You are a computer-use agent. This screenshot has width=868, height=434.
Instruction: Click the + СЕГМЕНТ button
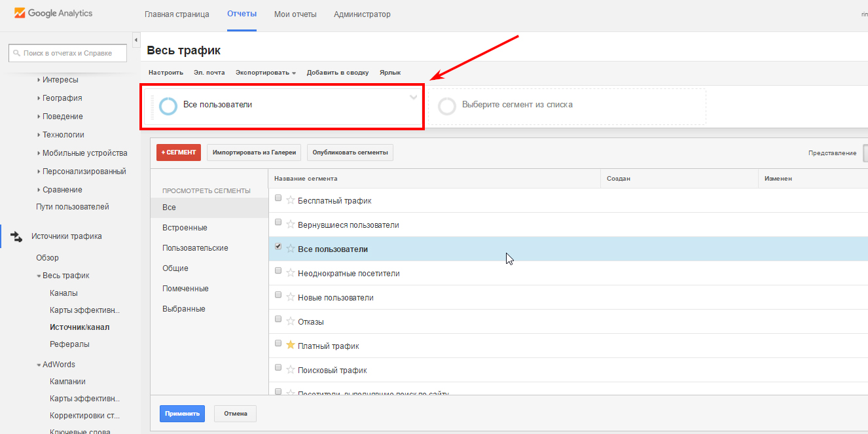(179, 153)
